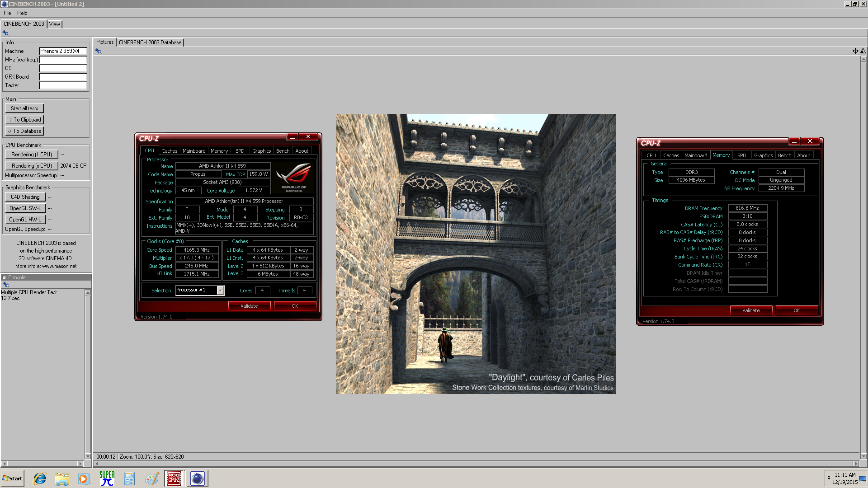This screenshot has height=488, width=868.
Task: Click the Console panel down scroll arrow
Action: coord(88,456)
